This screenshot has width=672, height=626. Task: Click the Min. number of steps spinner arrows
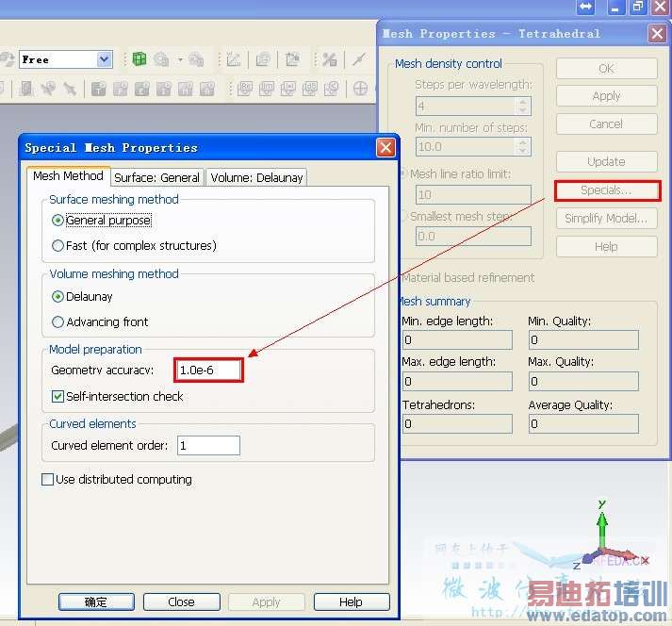pos(522,147)
